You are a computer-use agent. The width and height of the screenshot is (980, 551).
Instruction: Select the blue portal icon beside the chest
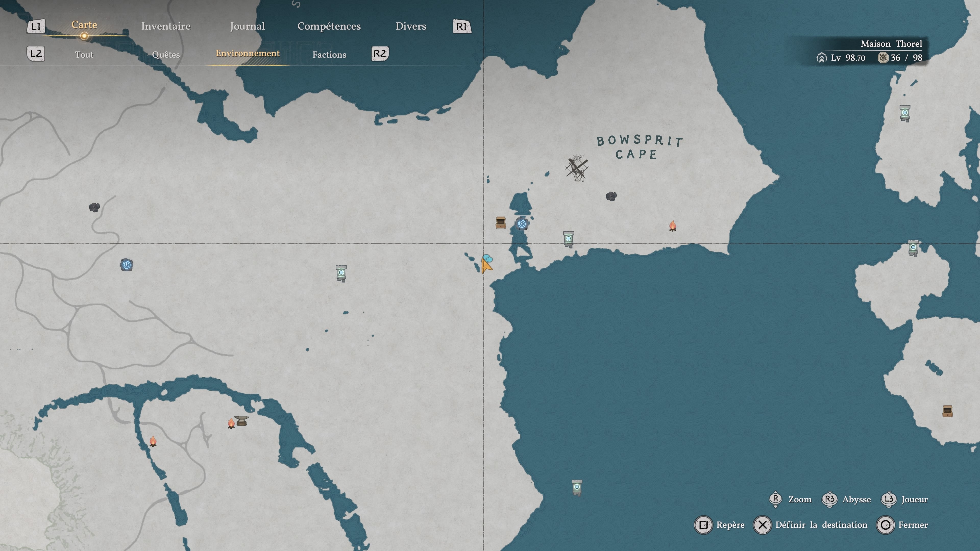[x=522, y=224]
